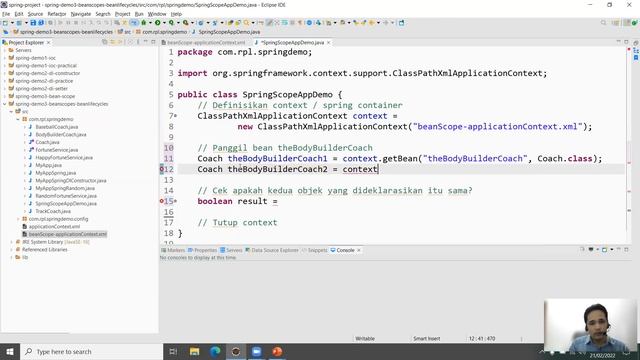Open the New file dropdown arrow
640x360 pixels.
[12, 23]
